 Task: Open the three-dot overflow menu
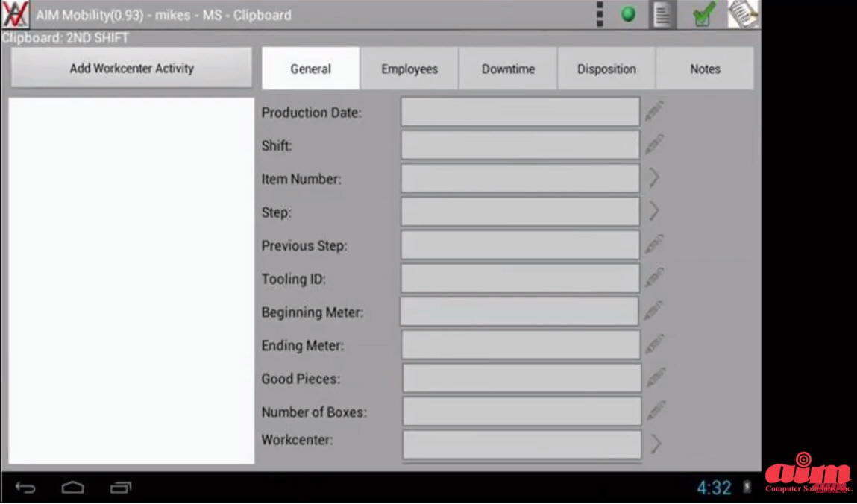(600, 14)
